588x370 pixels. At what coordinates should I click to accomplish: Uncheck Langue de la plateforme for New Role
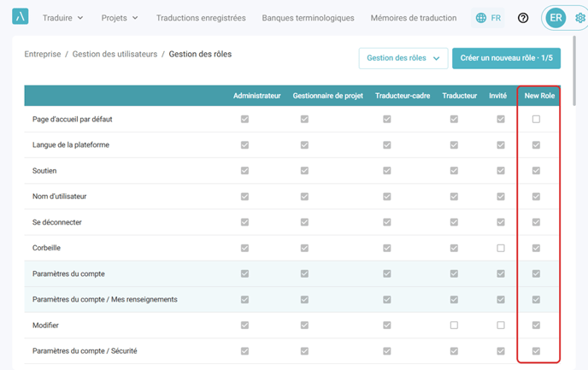tap(536, 144)
